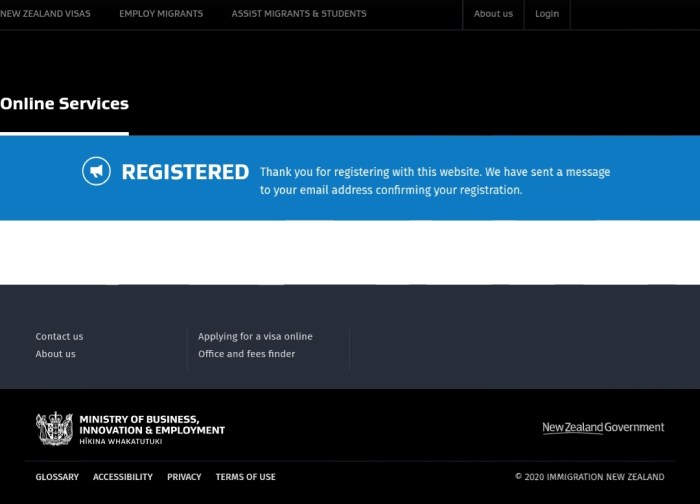Click the Login link
The image size is (700, 504).
pos(547,14)
